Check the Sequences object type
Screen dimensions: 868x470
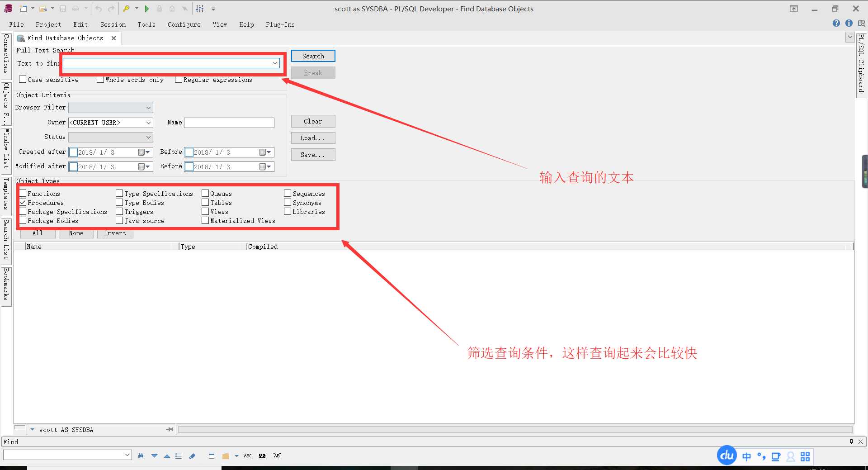pos(288,193)
